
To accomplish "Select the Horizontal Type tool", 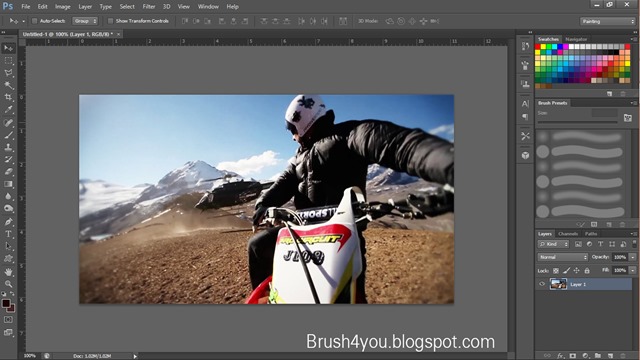I will click(8, 234).
